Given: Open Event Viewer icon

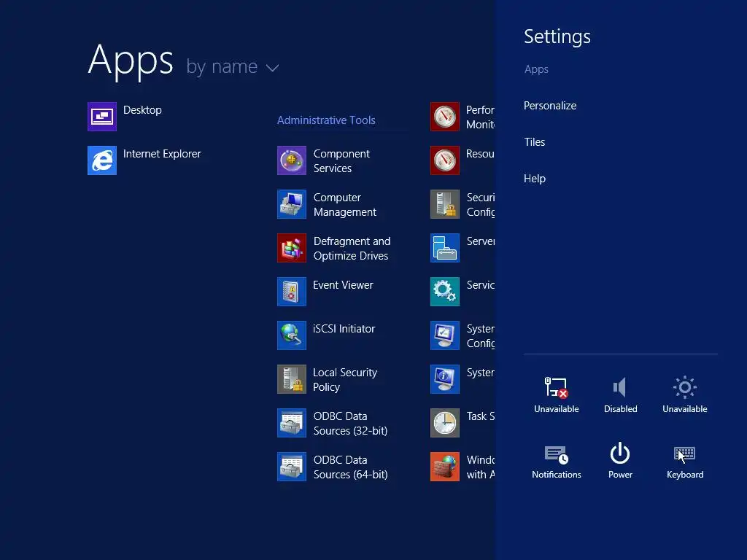Looking at the screenshot, I should coord(292,292).
